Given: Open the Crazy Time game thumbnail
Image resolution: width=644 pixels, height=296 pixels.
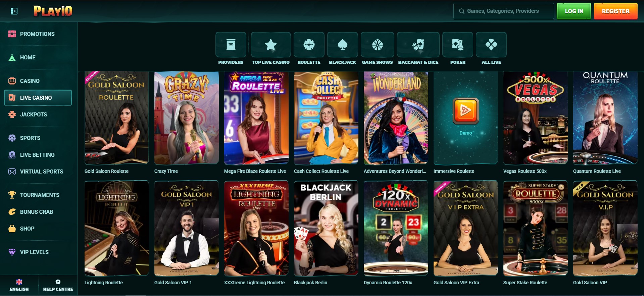Looking at the screenshot, I should tap(186, 117).
